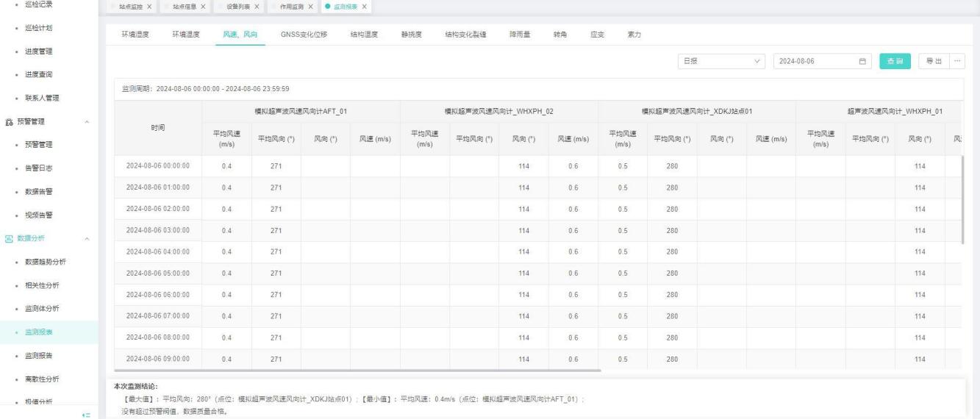This screenshot has height=419, width=980.
Task: Switch to the 降雨量 tab
Action: pos(521,35)
